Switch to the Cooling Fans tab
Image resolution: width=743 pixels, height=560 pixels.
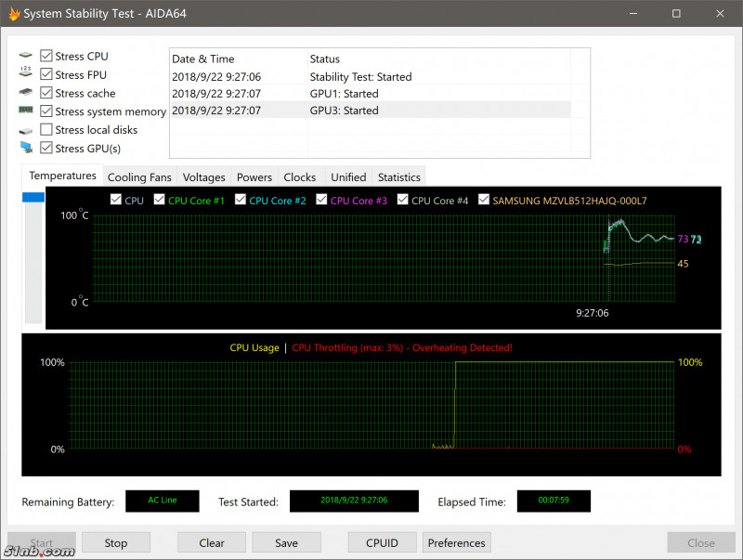click(x=139, y=177)
